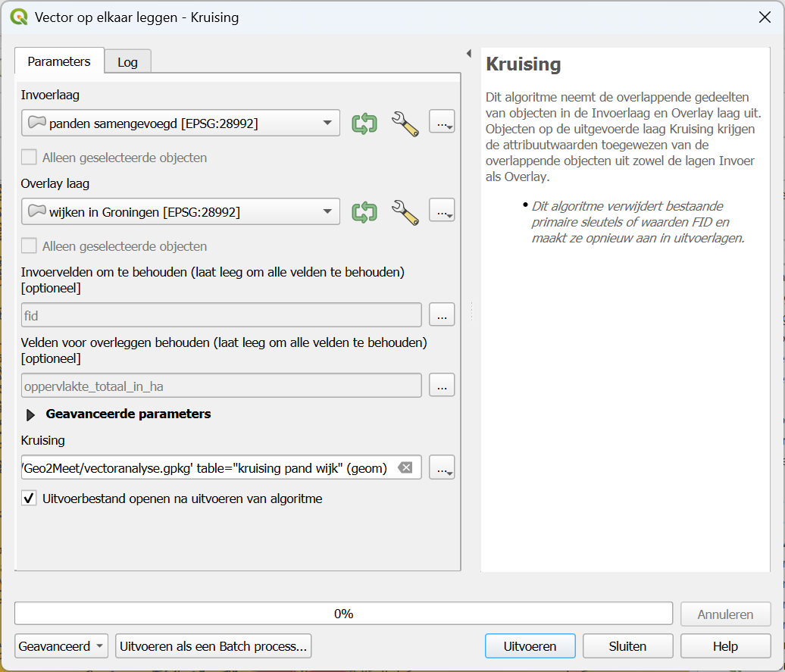
Task: Select the Parameters tab
Action: point(59,61)
